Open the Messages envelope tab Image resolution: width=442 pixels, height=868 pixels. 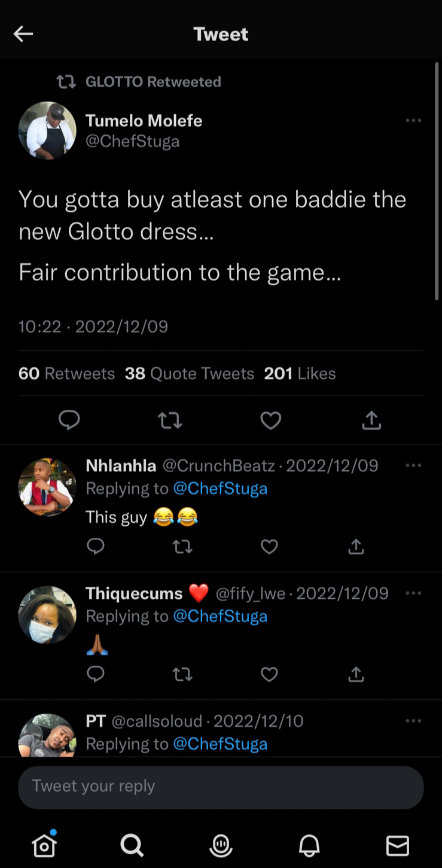pyautogui.click(x=398, y=846)
